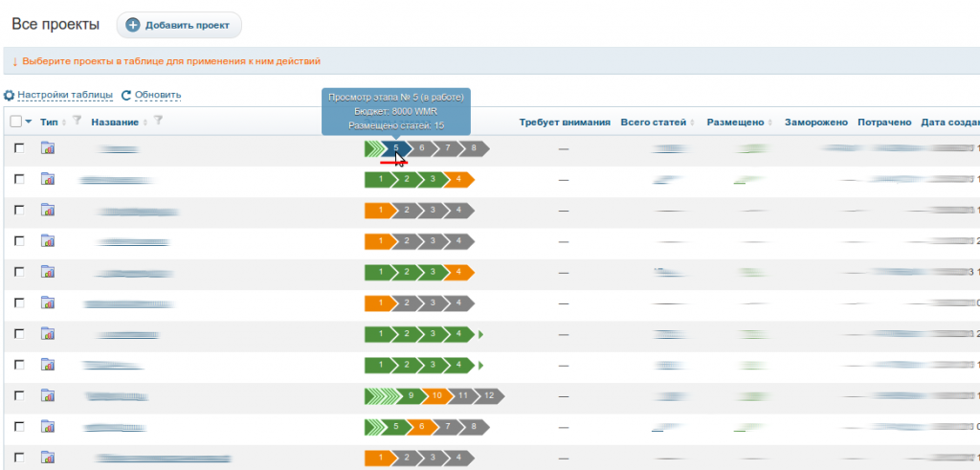
Task: Select gray stage 8 in the orange stage 6 row
Action: [475, 427]
